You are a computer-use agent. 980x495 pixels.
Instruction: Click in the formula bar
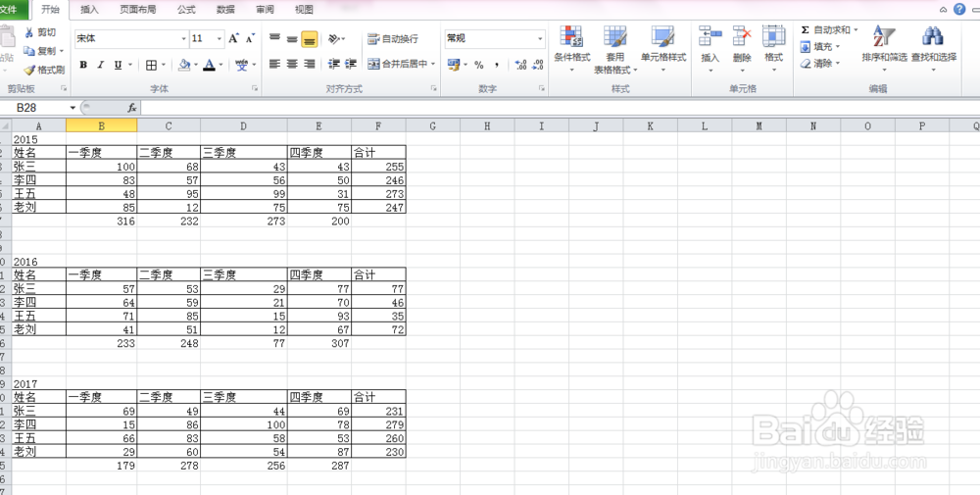point(560,108)
